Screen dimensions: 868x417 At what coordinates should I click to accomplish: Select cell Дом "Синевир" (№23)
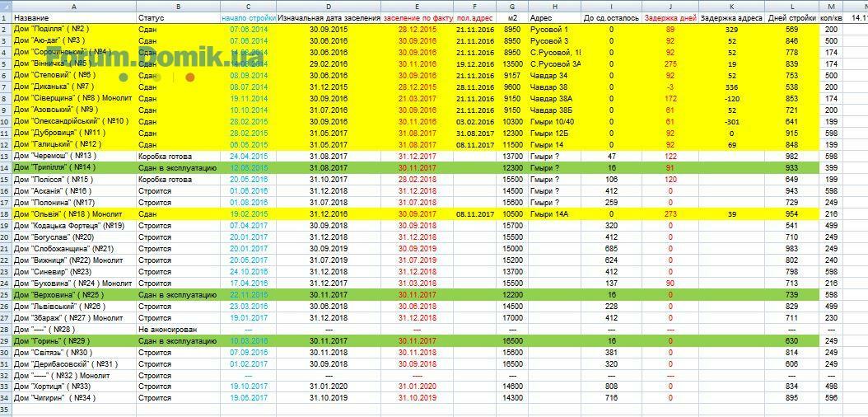pyautogui.click(x=74, y=272)
